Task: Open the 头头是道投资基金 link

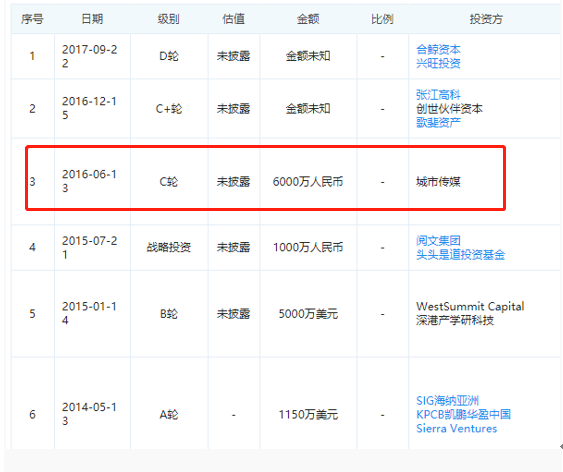Action: (x=460, y=254)
